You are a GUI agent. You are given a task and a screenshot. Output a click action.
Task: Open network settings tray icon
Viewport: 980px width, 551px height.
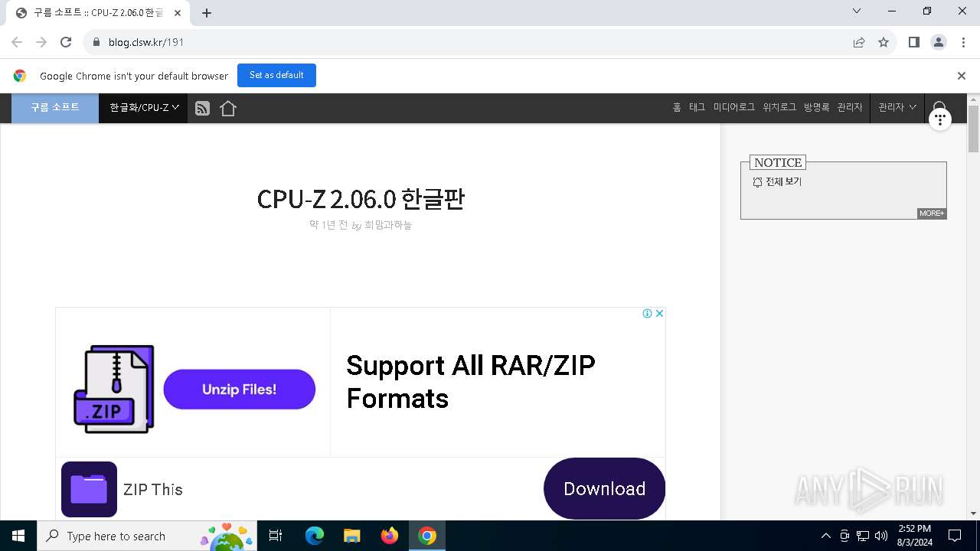[x=863, y=536]
